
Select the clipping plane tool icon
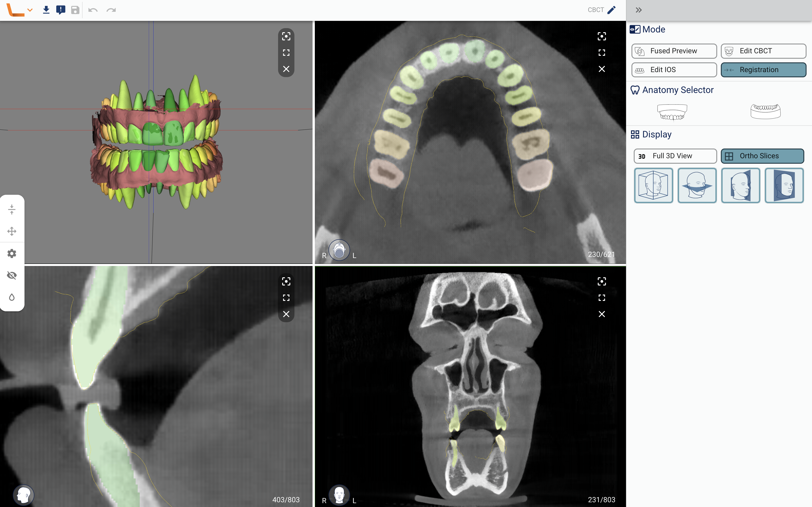pyautogui.click(x=12, y=209)
